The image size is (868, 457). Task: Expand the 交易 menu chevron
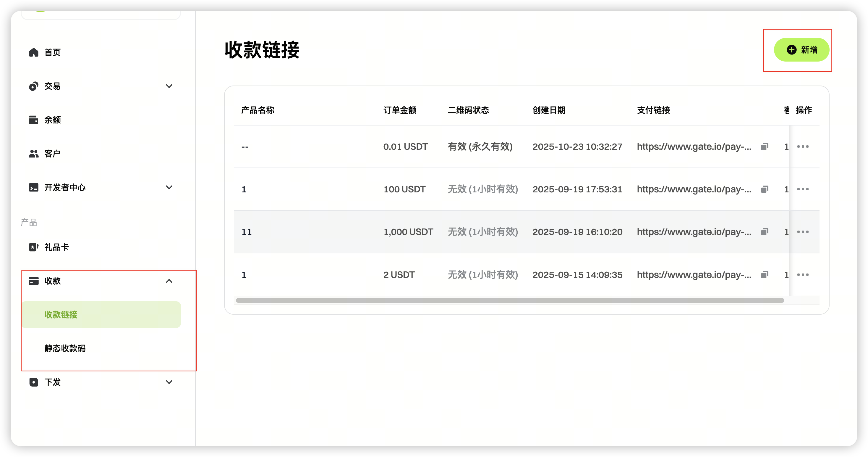(x=169, y=86)
